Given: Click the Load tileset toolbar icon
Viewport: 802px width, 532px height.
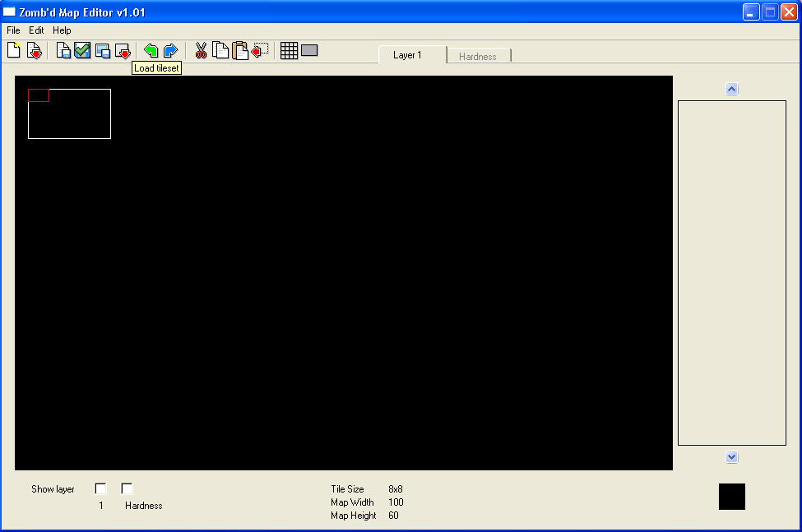Looking at the screenshot, I should tap(123, 51).
